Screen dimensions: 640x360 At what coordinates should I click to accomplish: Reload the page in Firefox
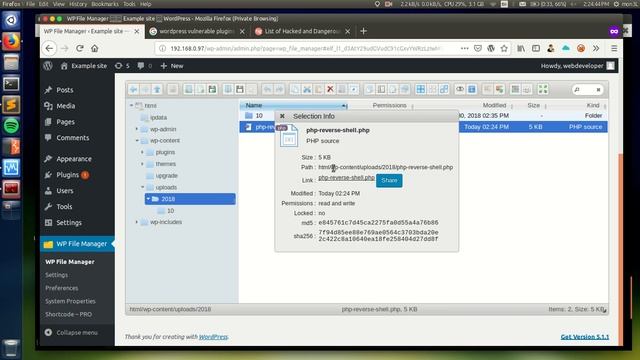coord(80,49)
